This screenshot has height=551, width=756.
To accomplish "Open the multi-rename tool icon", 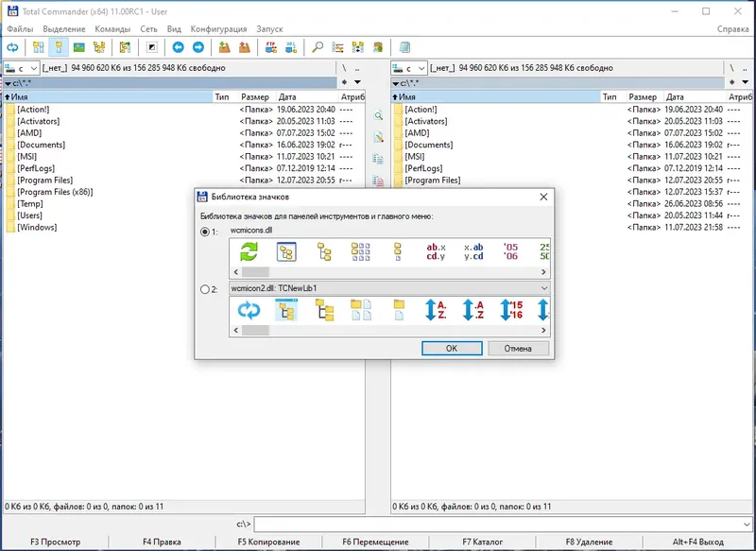I will coord(337,47).
